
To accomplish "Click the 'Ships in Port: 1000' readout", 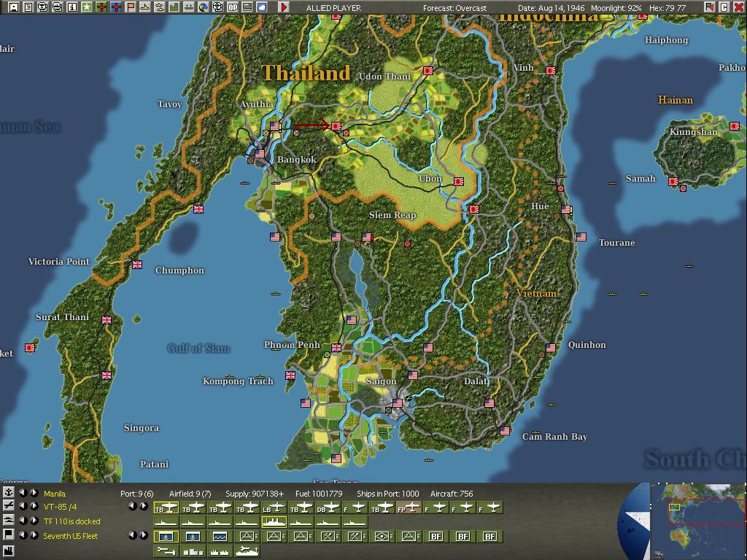I will 388,494.
